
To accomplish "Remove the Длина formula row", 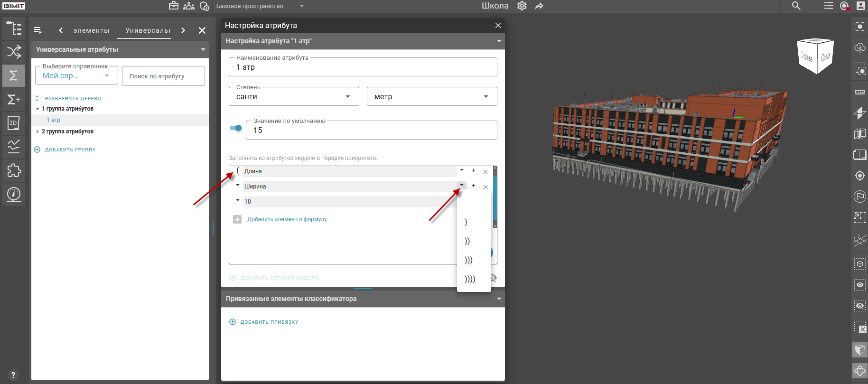I will click(x=485, y=172).
